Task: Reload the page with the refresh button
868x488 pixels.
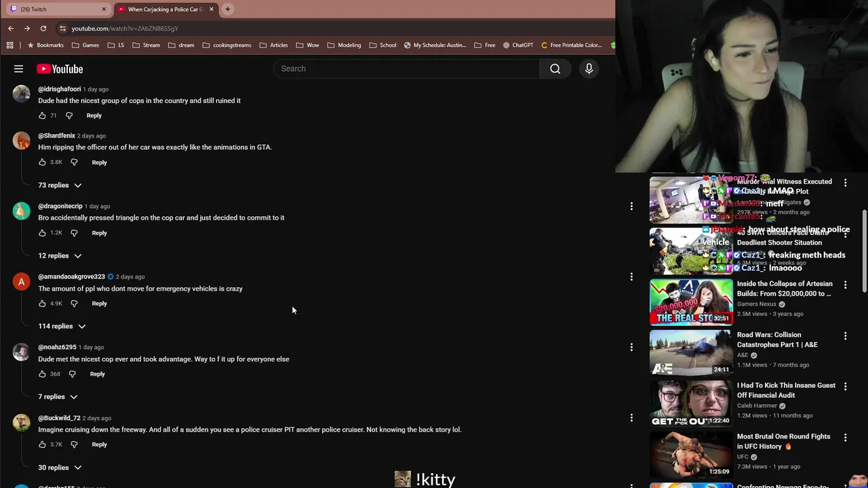Action: click(x=43, y=28)
